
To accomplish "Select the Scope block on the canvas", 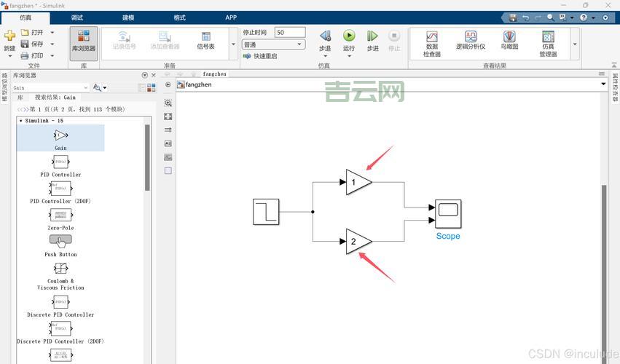I will 448,213.
